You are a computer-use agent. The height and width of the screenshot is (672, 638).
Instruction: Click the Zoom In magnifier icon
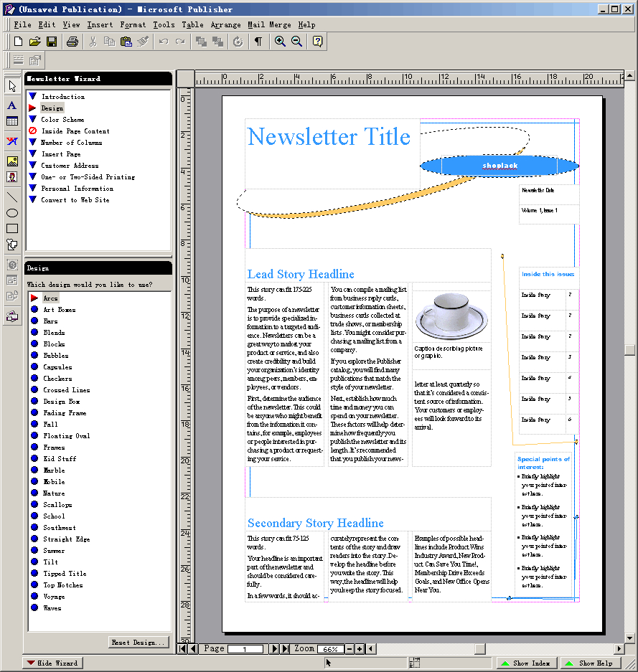click(x=279, y=42)
